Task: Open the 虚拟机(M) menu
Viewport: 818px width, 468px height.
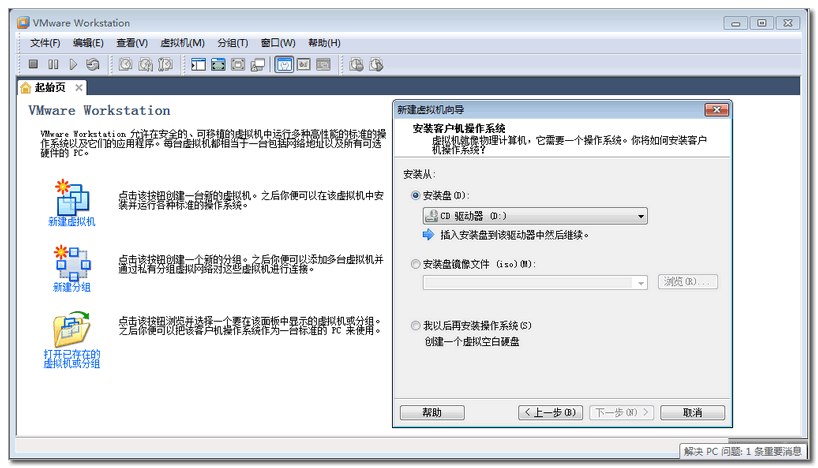Action: (183, 43)
